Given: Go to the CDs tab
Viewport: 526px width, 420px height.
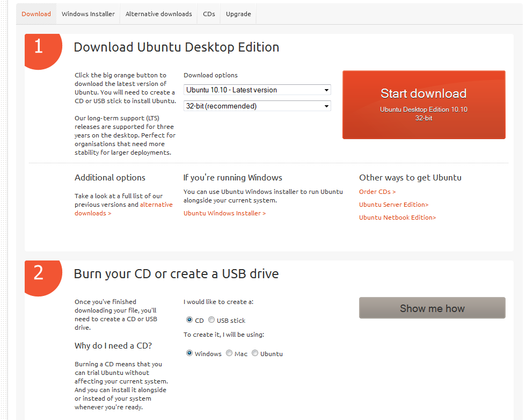Looking at the screenshot, I should pos(209,14).
